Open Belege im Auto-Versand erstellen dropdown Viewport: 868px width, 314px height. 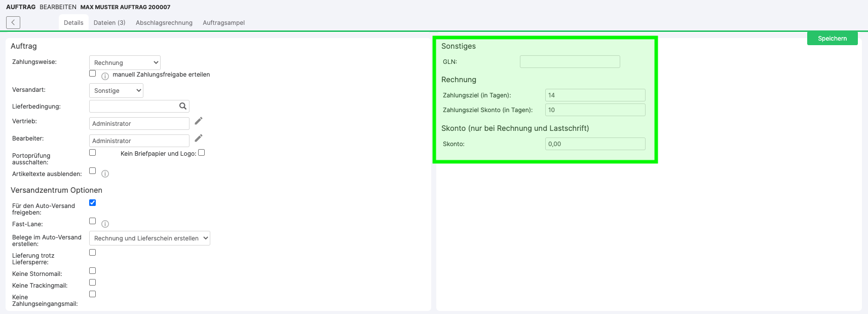pos(149,238)
